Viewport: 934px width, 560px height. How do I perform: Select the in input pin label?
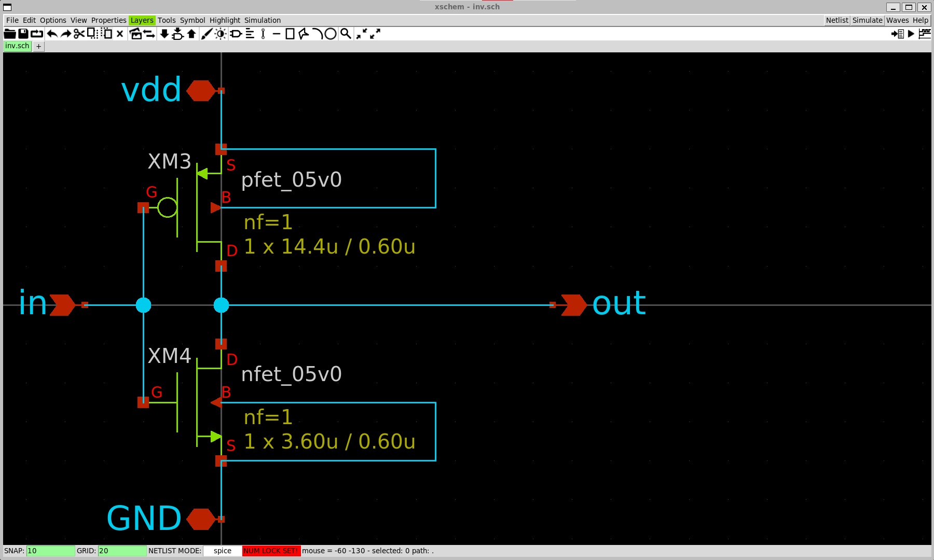tap(33, 303)
